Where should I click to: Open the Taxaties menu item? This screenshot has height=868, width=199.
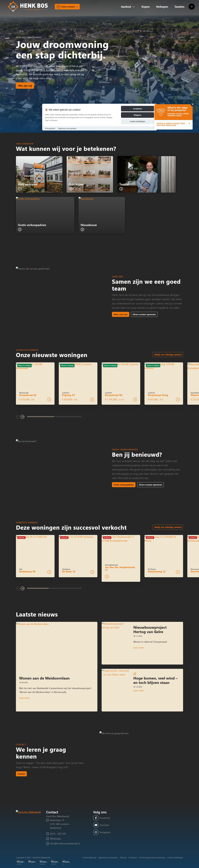click(x=179, y=7)
